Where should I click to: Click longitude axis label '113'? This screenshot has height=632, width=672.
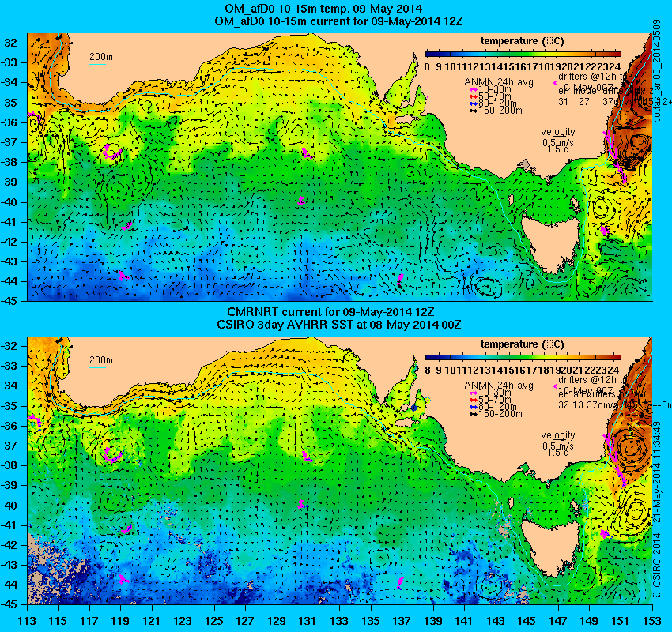click(x=28, y=621)
